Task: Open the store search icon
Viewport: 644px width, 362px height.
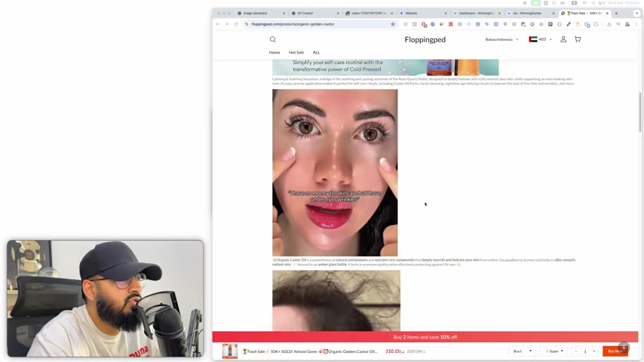Action: pos(273,39)
